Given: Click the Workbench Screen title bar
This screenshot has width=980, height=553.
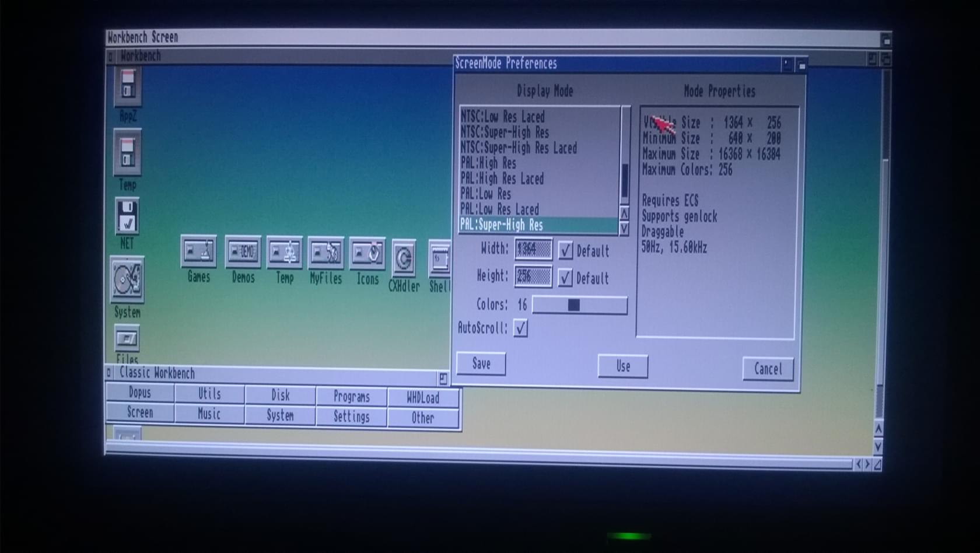Looking at the screenshot, I should tap(493, 38).
